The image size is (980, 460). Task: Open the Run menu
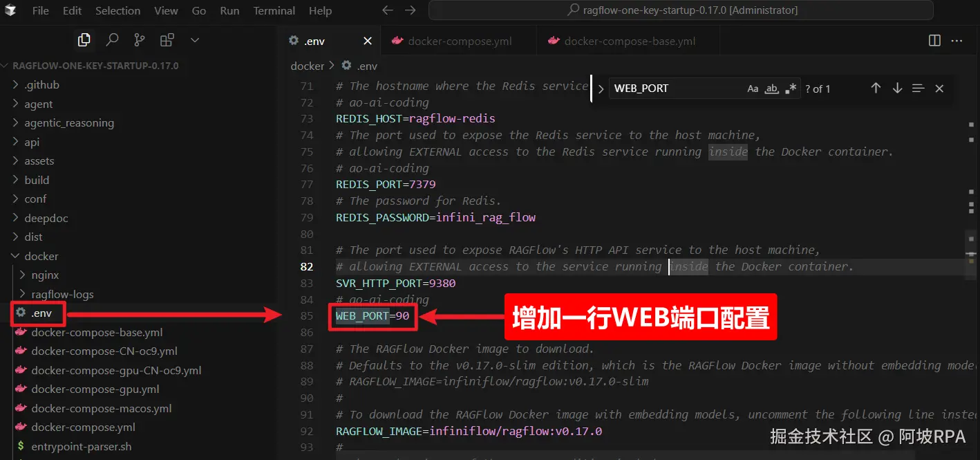pyautogui.click(x=229, y=10)
